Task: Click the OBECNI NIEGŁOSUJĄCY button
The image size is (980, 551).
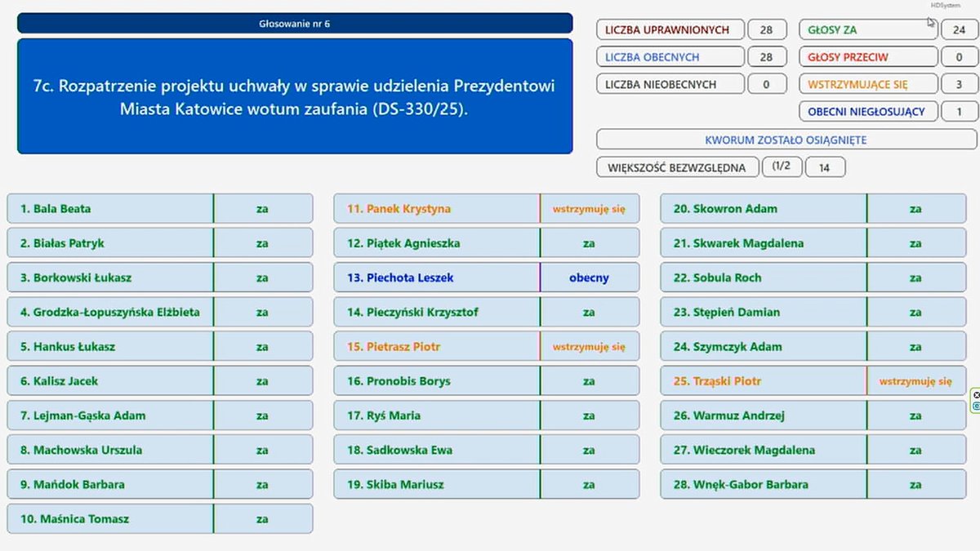Action: click(x=868, y=111)
